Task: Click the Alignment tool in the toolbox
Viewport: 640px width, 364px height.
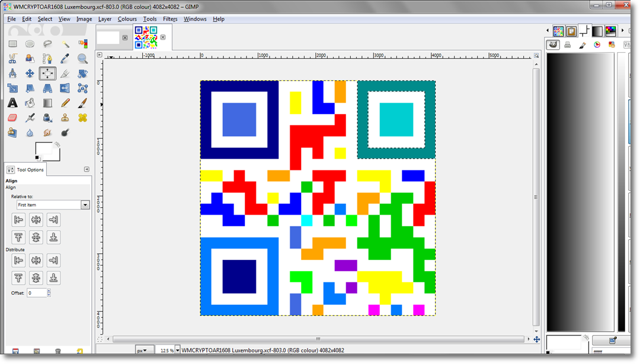Action: tap(47, 73)
